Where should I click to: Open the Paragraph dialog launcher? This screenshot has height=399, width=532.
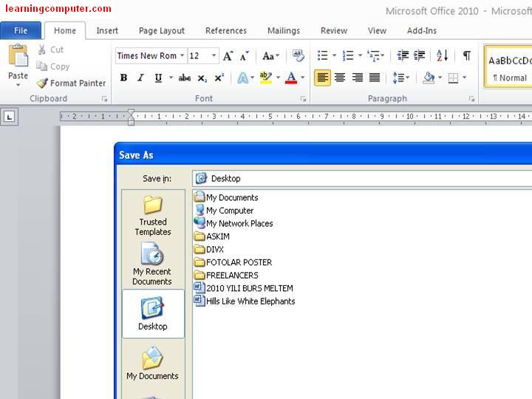coord(471,99)
